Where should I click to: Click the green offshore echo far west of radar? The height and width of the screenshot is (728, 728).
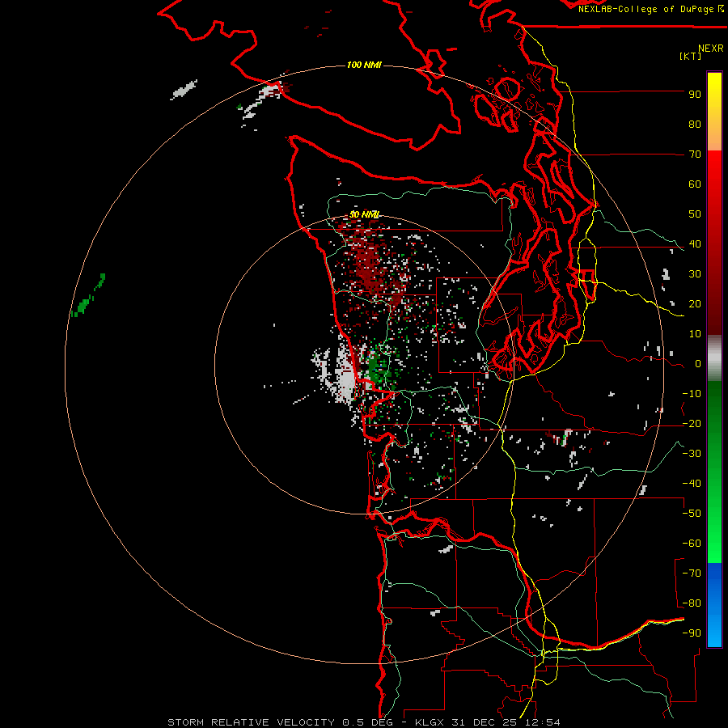[x=89, y=296]
